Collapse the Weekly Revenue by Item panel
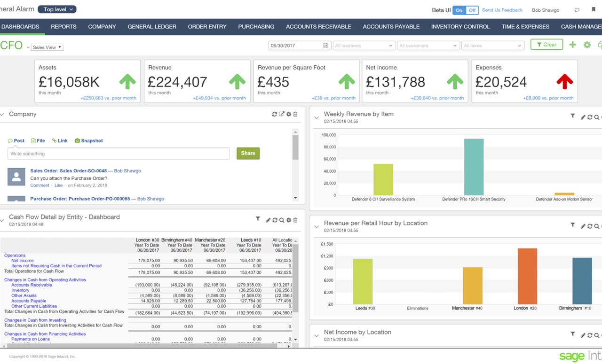This screenshot has height=364, width=602. tap(317, 117)
